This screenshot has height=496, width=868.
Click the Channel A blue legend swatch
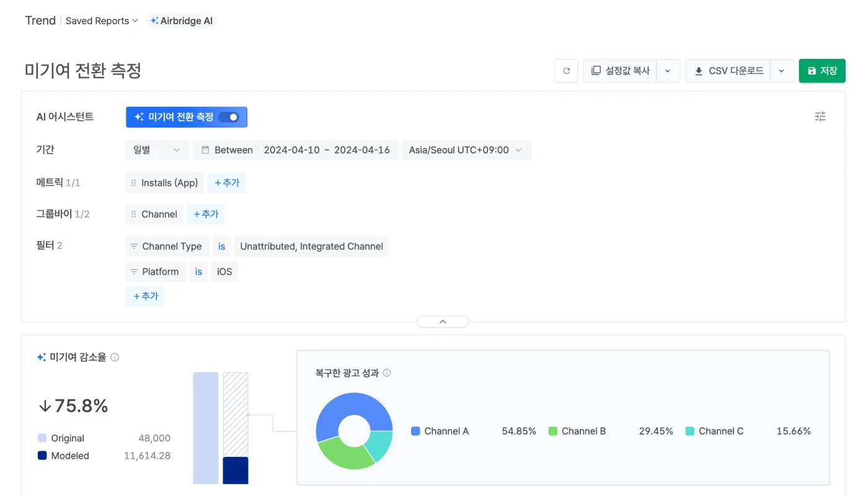[x=415, y=432]
